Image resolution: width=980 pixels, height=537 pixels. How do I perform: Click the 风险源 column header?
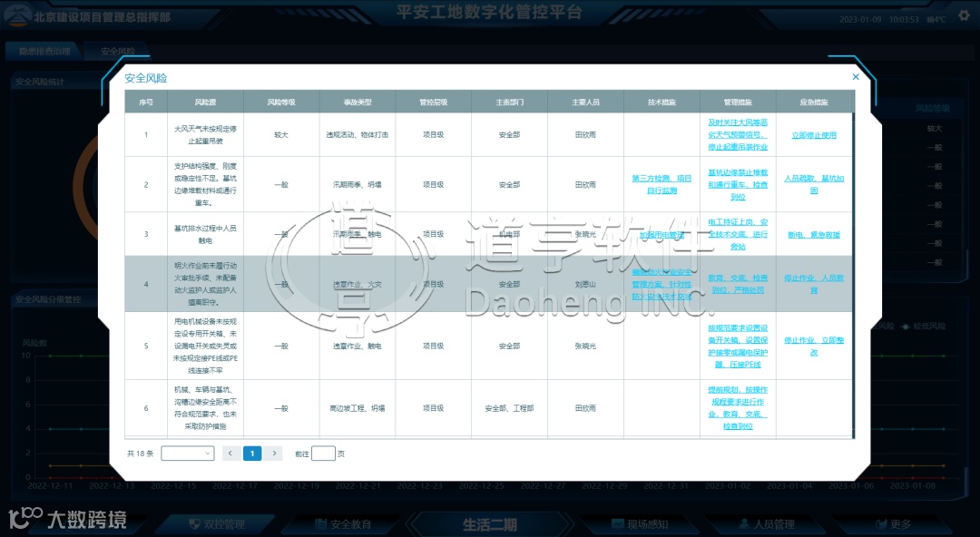click(x=205, y=102)
